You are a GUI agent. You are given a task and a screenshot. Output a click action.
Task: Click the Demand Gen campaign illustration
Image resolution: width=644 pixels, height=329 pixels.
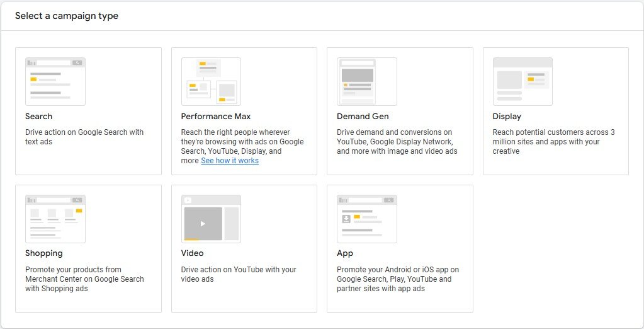tap(366, 81)
